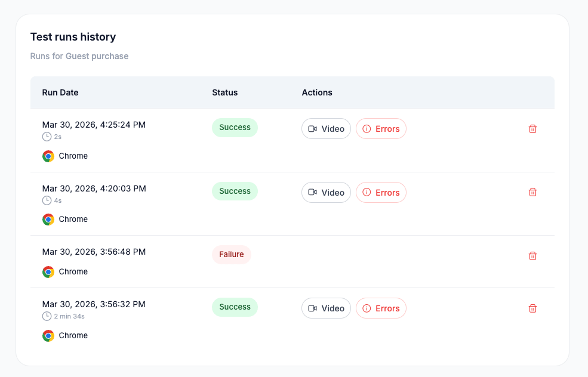Click the Actions column header
This screenshot has height=377, width=588.
click(317, 92)
